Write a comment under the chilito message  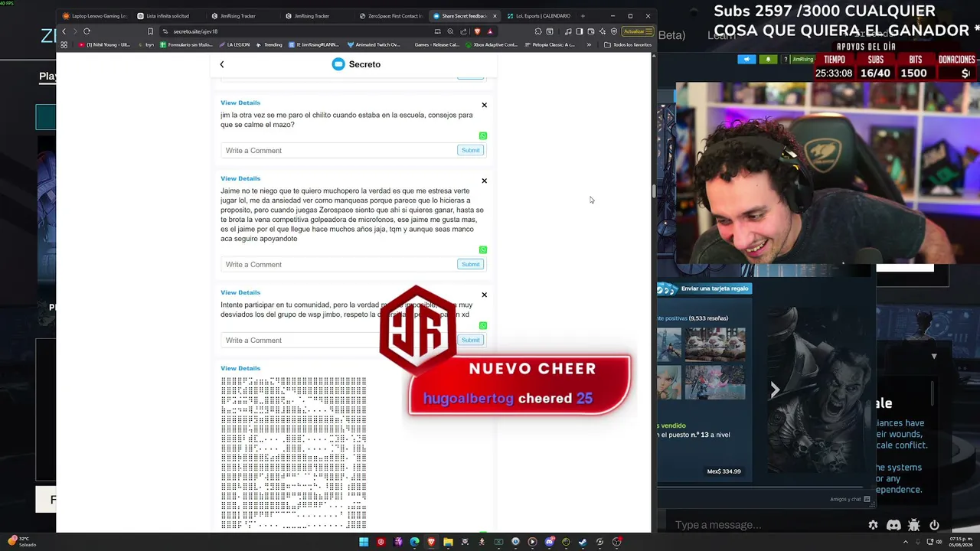tap(338, 150)
